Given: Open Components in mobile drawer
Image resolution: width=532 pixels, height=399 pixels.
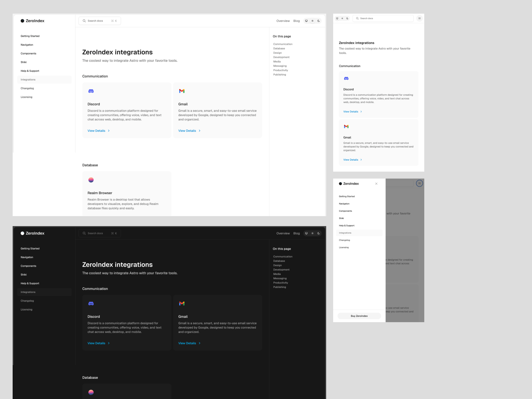Looking at the screenshot, I should [345, 211].
